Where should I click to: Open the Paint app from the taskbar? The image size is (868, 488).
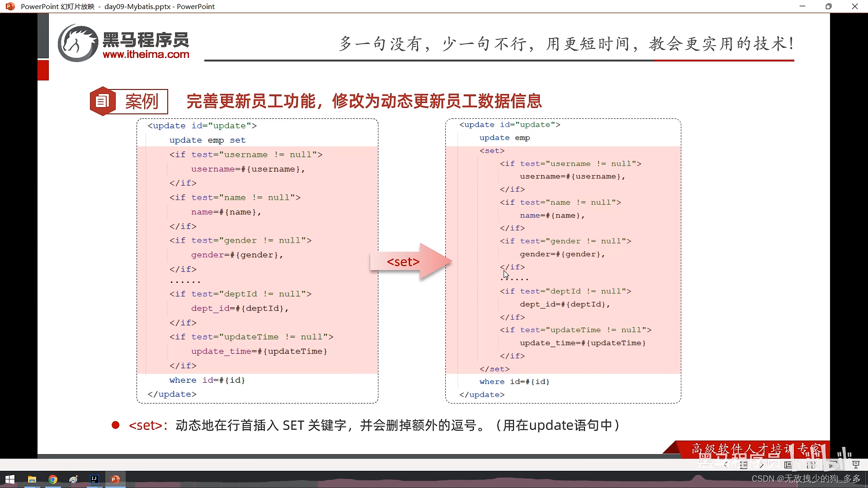click(73, 479)
